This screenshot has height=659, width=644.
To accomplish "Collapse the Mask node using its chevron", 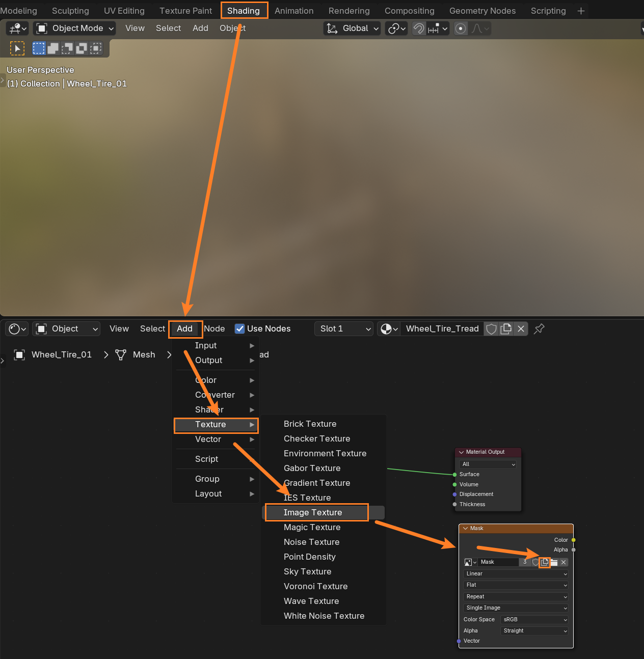I will coord(465,529).
